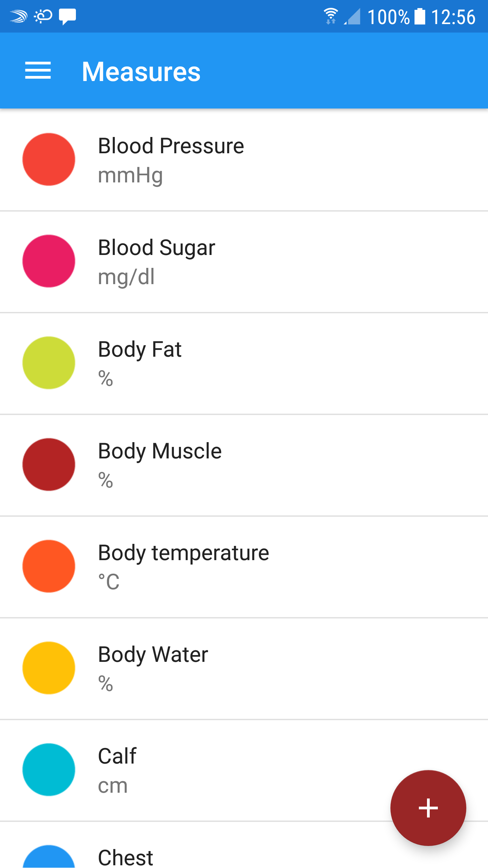Tap the battery status icon
The height and width of the screenshot is (868, 488).
[x=420, y=16]
